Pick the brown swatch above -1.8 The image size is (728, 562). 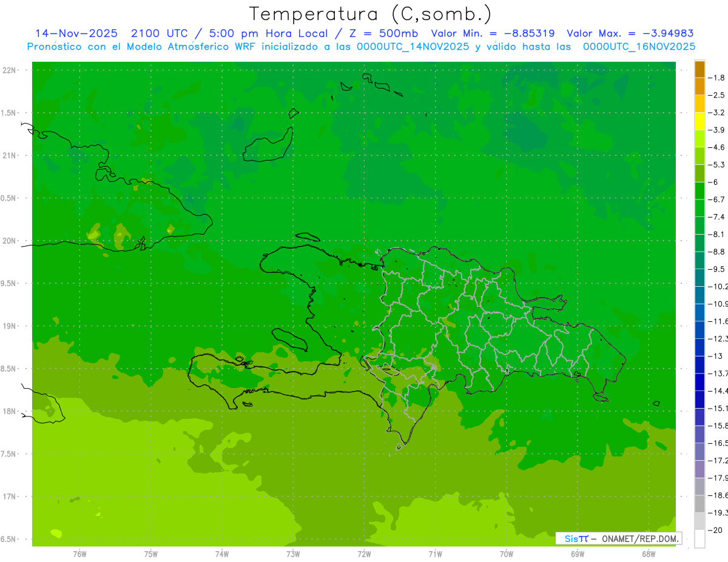[700, 69]
